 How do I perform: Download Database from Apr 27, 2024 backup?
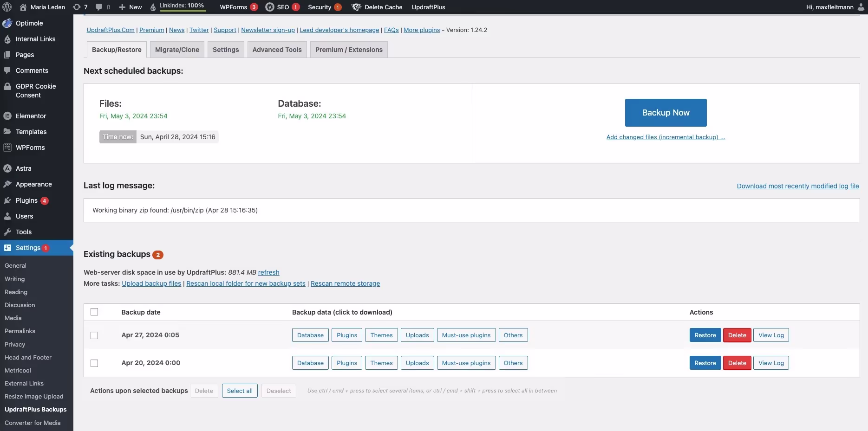[x=310, y=335]
